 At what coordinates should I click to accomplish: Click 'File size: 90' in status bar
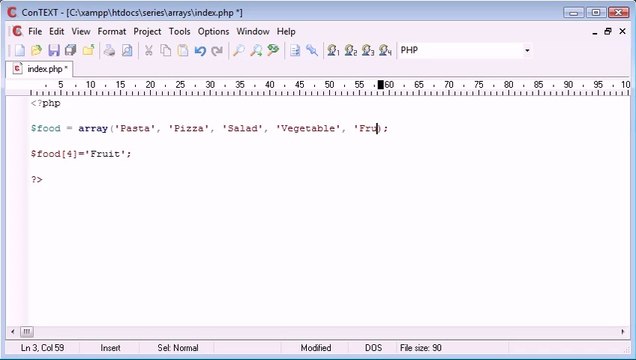click(x=421, y=348)
